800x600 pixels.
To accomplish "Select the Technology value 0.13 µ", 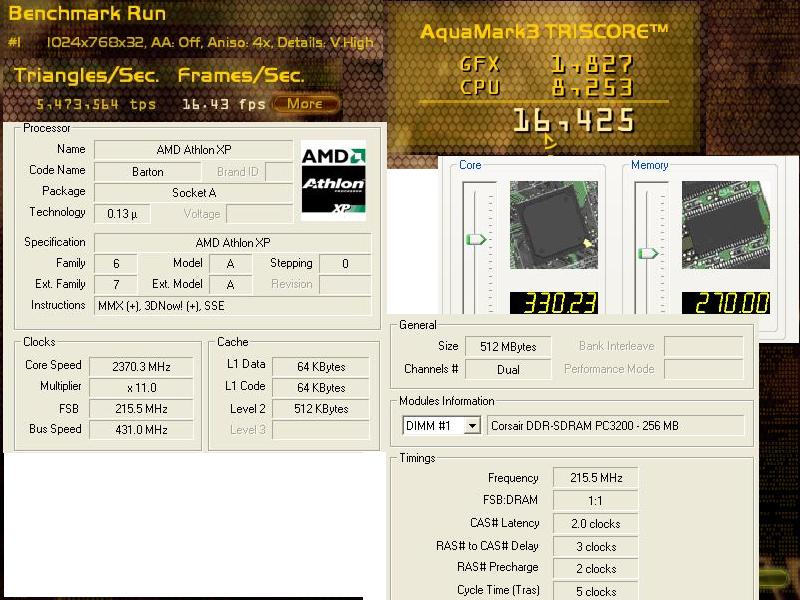I will pyautogui.click(x=122, y=214).
